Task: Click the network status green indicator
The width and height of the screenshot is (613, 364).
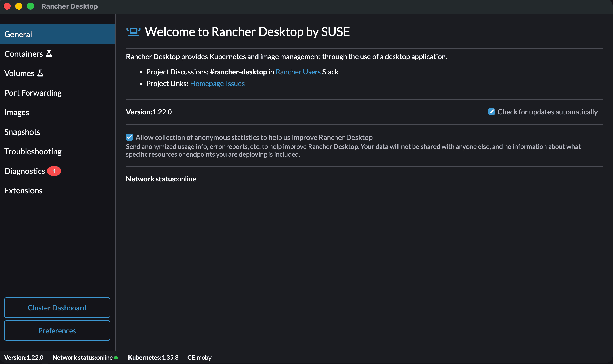Action: click(116, 358)
